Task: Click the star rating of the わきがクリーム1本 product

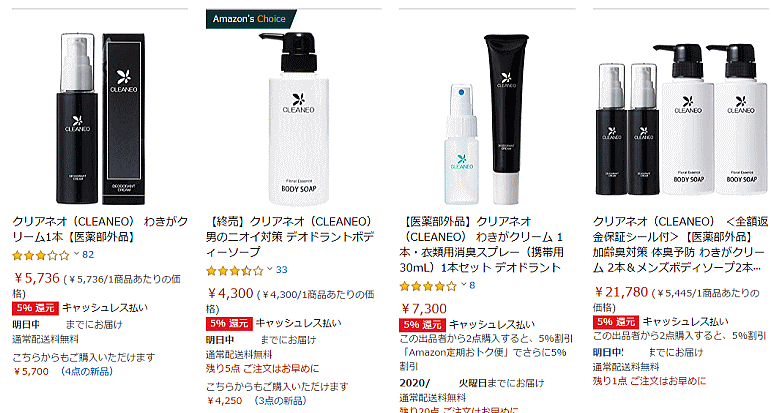Action: point(41,255)
